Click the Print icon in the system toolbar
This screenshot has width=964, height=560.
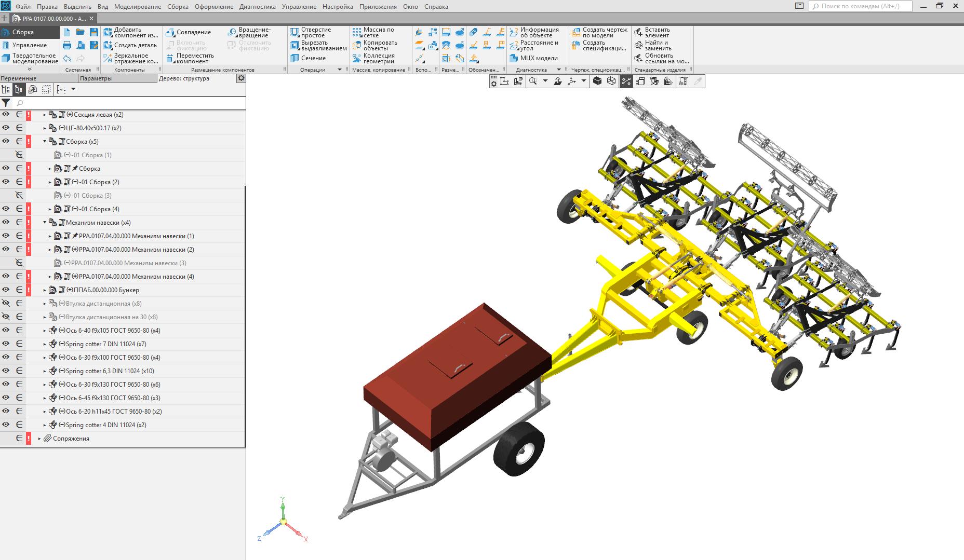point(67,46)
